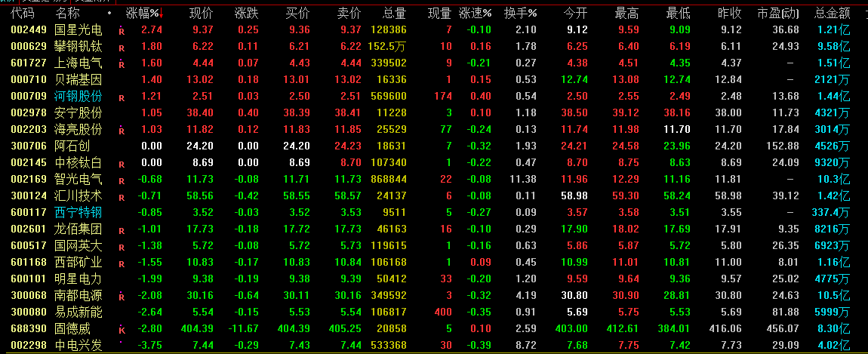Select stock 贝瑞基因 in the list
The height and width of the screenshot is (354, 868).
click(78, 79)
